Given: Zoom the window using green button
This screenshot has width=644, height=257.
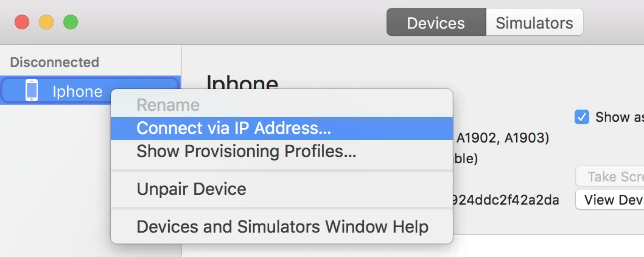Looking at the screenshot, I should (71, 23).
